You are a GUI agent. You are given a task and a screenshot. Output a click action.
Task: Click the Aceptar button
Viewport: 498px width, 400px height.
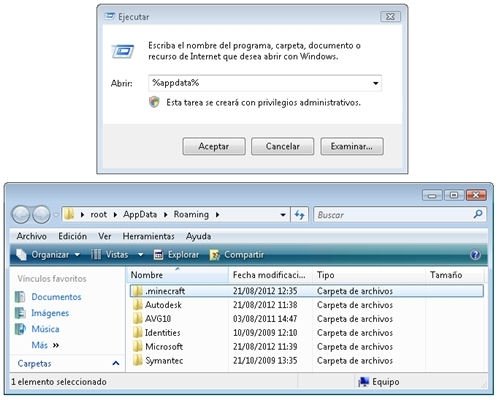214,146
